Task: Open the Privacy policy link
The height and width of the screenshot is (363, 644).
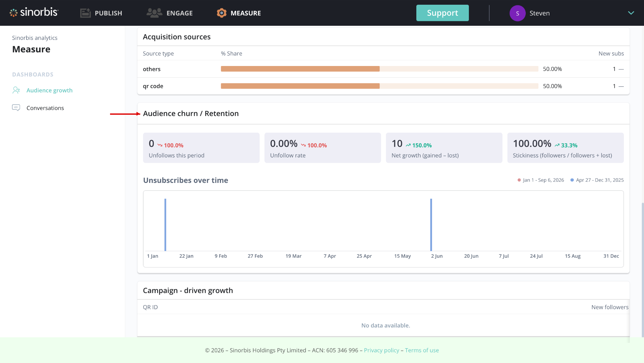Action: click(x=381, y=350)
